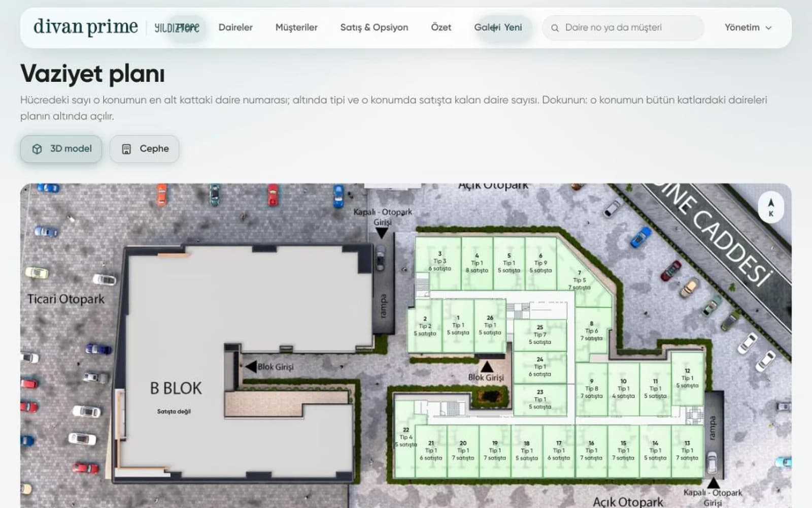Select apartment cell 18 Tip 1
Viewport: 812px width, 508px height.
tap(527, 451)
